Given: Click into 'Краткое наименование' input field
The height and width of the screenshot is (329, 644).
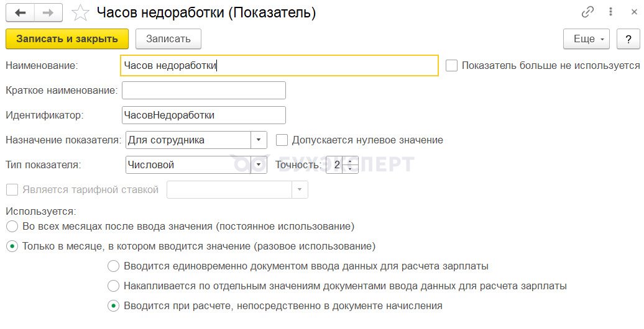Looking at the screenshot, I should click(204, 90).
